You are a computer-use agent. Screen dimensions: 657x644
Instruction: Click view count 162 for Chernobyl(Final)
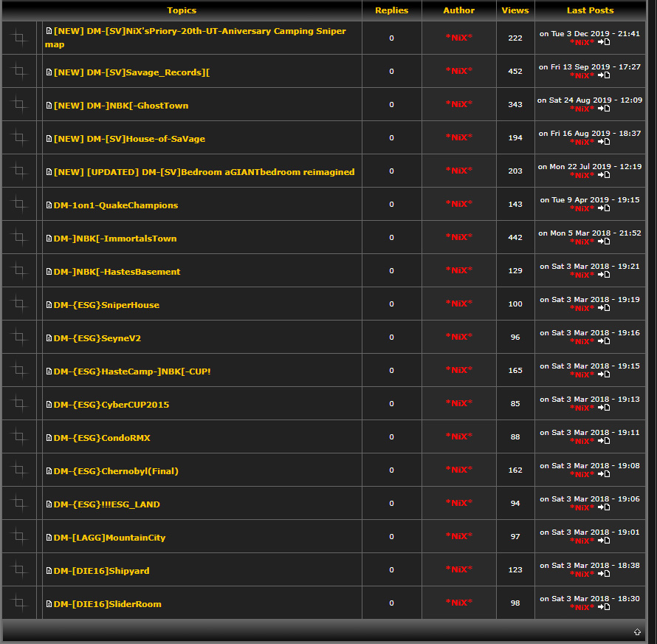[x=515, y=470]
